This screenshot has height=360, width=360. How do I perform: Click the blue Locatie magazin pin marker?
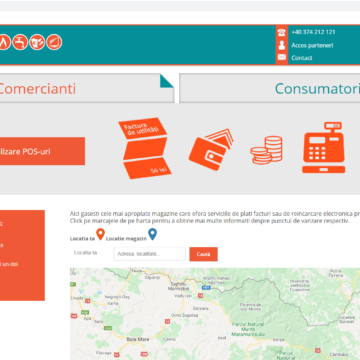coord(152,234)
